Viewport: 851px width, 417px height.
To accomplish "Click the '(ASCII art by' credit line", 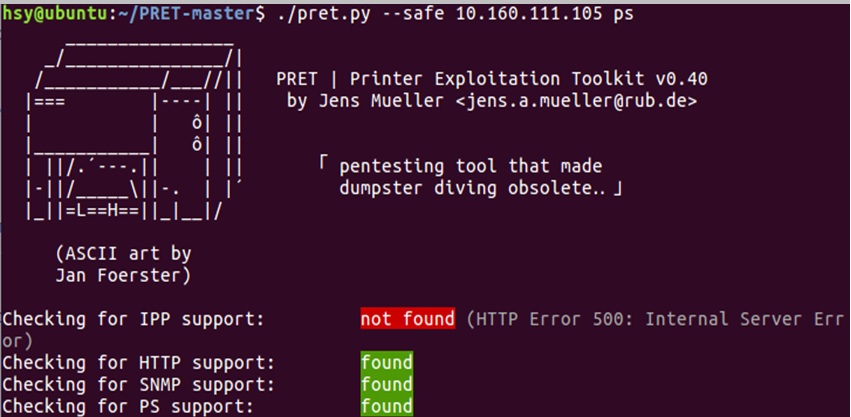I will tap(123, 254).
